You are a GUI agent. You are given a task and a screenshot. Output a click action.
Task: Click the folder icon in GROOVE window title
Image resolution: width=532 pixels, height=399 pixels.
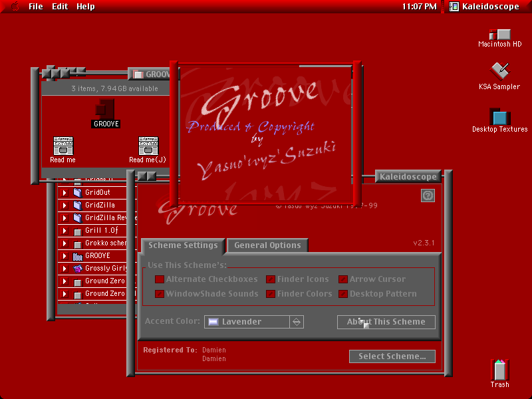tap(138, 74)
